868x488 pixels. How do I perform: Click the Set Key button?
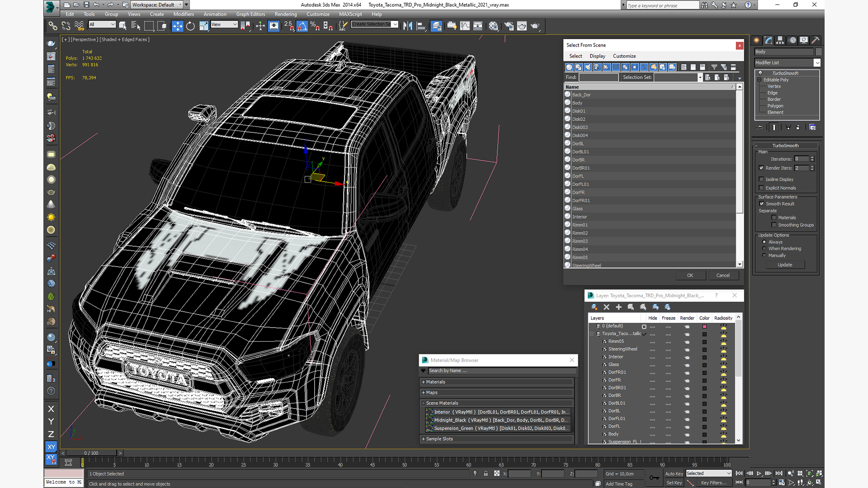(x=674, y=483)
